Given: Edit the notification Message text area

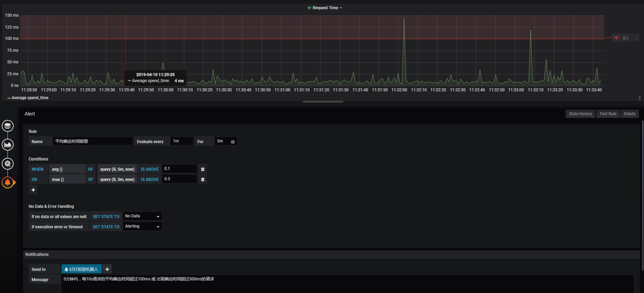Looking at the screenshot, I should coord(348,284).
